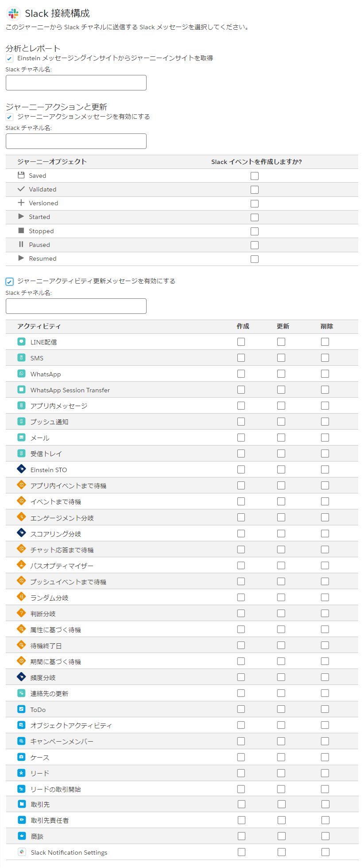Click the Slack Notification Settings icon
364x868 pixels.
(x=22, y=852)
